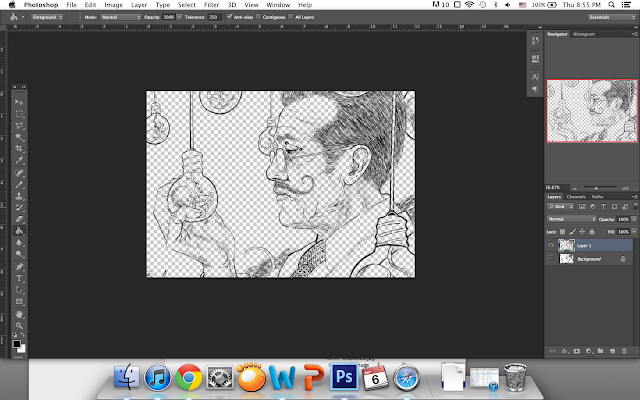
Task: Enable the All Layers checkbox
Action: [291, 17]
